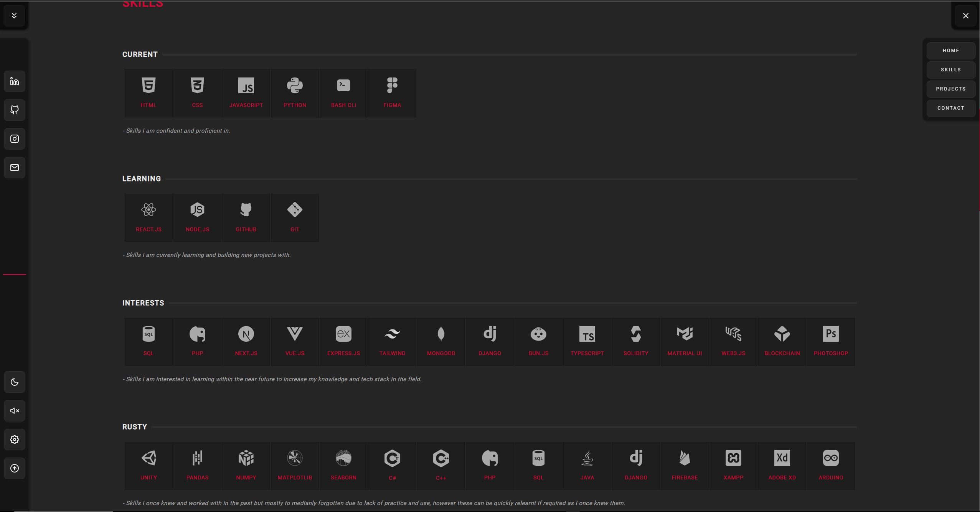
Task: Click the C++ skill card
Action: pyautogui.click(x=441, y=466)
